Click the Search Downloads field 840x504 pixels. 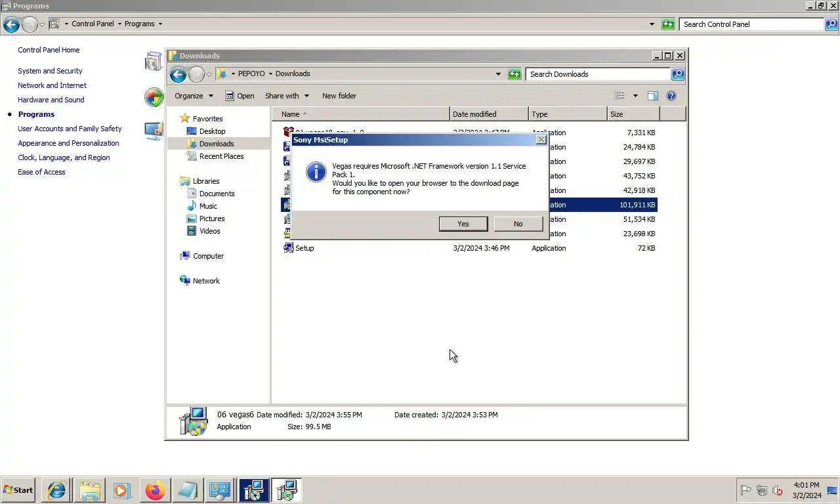tap(598, 74)
